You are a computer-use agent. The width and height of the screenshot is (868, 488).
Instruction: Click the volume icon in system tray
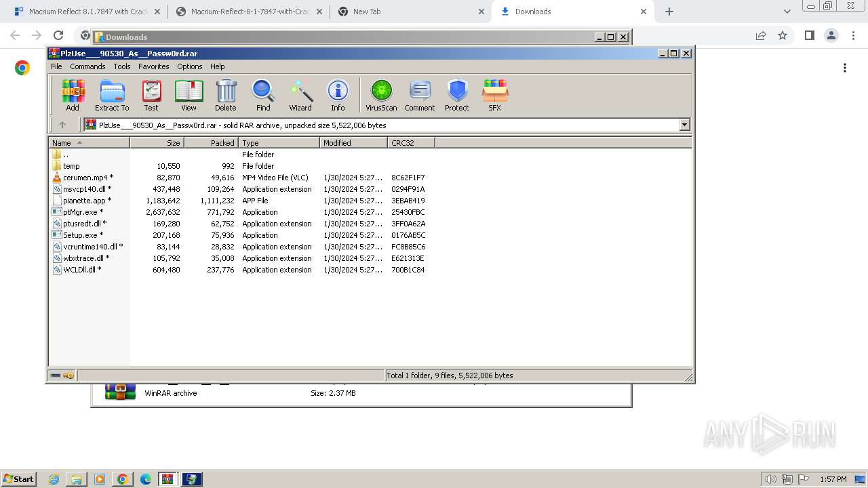pyautogui.click(x=771, y=479)
